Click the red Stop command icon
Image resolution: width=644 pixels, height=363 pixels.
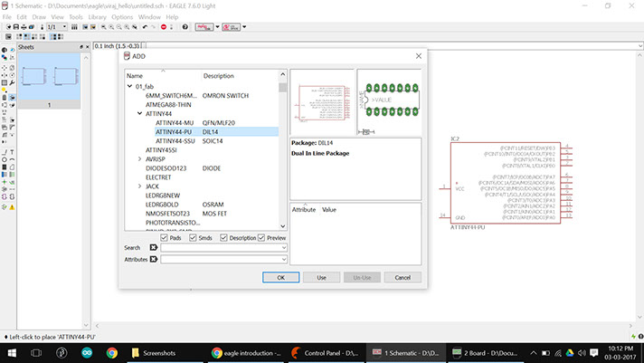164,27
